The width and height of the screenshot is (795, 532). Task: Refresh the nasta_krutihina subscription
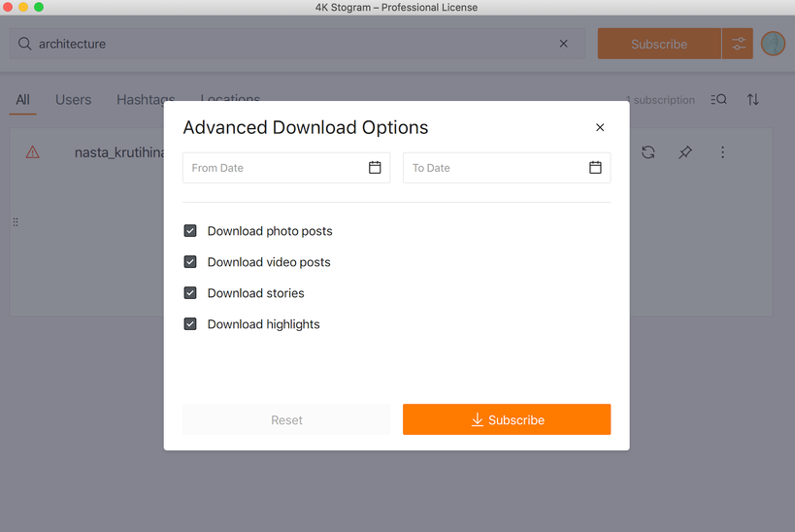[x=648, y=152]
